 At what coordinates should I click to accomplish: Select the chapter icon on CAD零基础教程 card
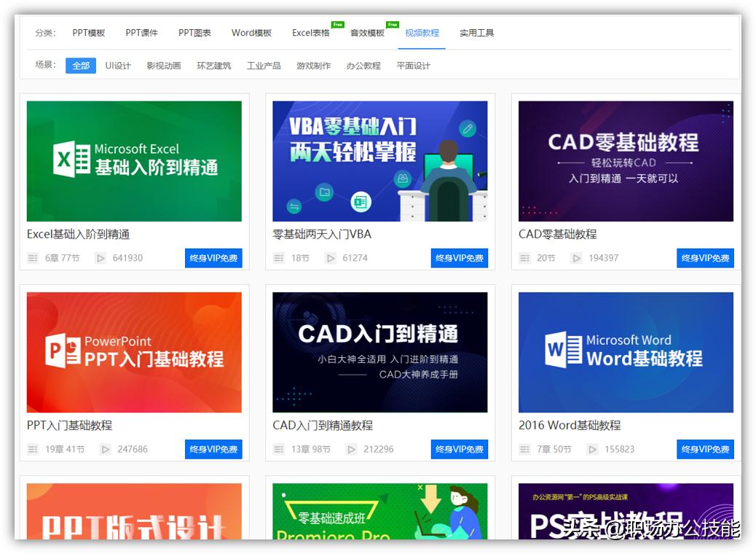tap(526, 257)
